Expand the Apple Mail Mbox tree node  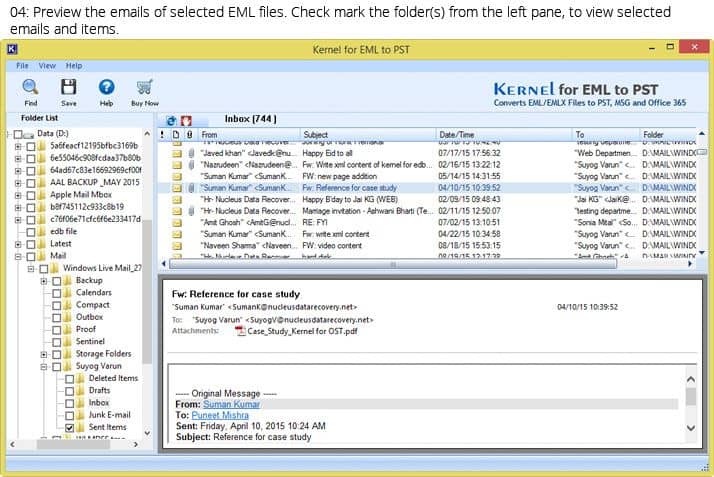click(18, 195)
